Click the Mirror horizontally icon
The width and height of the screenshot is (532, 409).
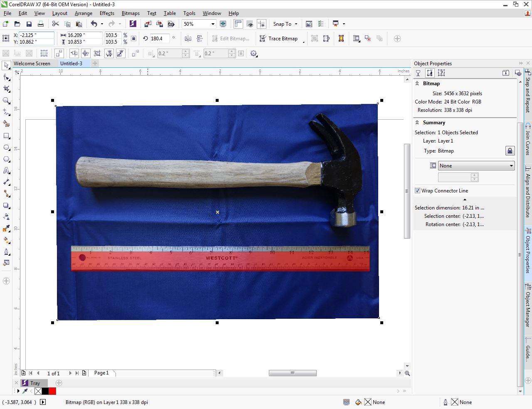(x=188, y=39)
